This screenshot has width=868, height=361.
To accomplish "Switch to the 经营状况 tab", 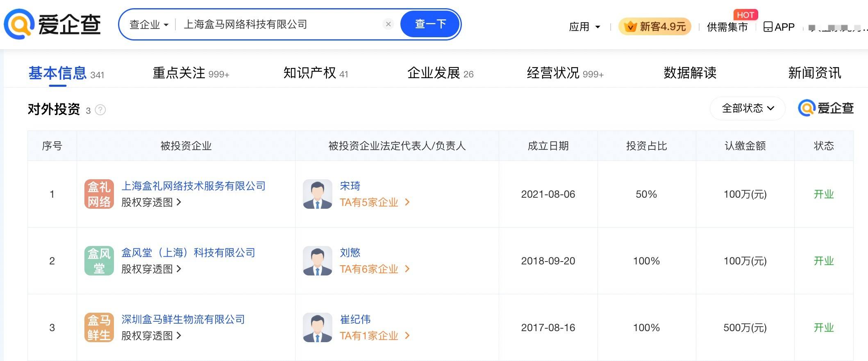I will [x=565, y=73].
